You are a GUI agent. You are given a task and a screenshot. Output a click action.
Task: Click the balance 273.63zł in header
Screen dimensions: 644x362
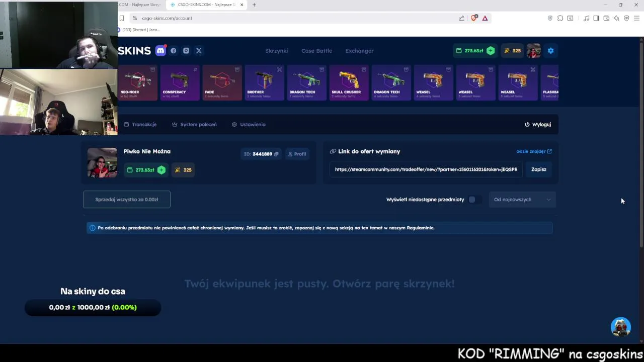[x=473, y=51]
